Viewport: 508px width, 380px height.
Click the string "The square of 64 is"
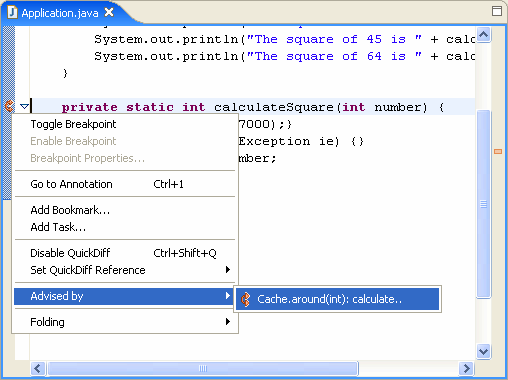334,56
